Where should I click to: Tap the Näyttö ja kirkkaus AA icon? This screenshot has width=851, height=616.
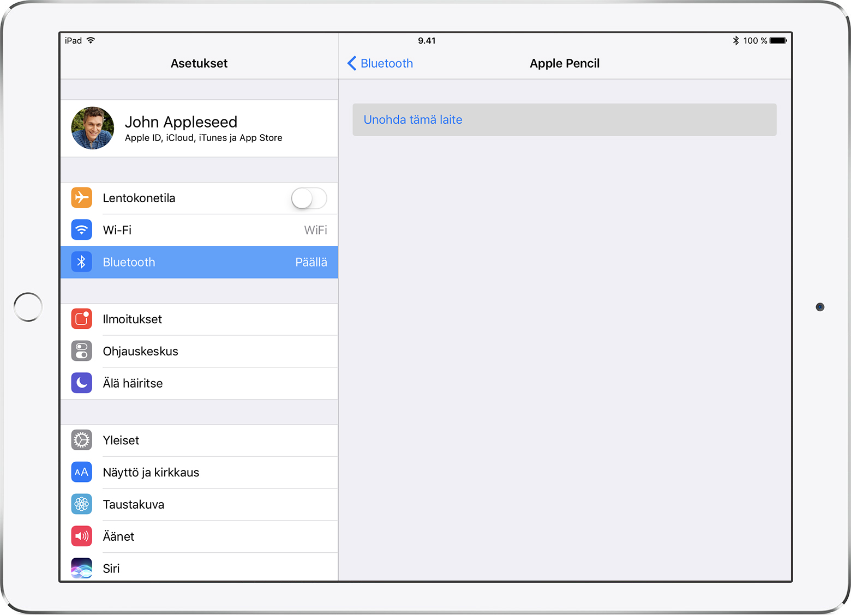pos(81,472)
